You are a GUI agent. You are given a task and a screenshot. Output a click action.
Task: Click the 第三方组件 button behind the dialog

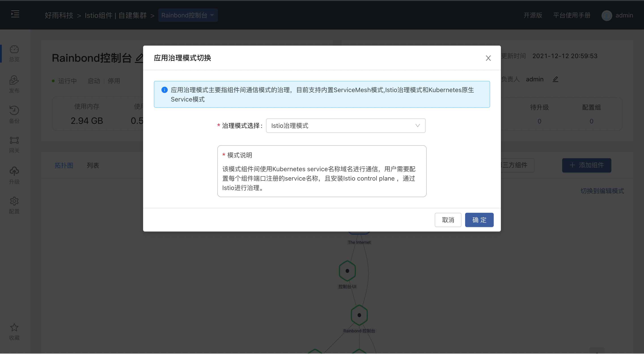(517, 165)
